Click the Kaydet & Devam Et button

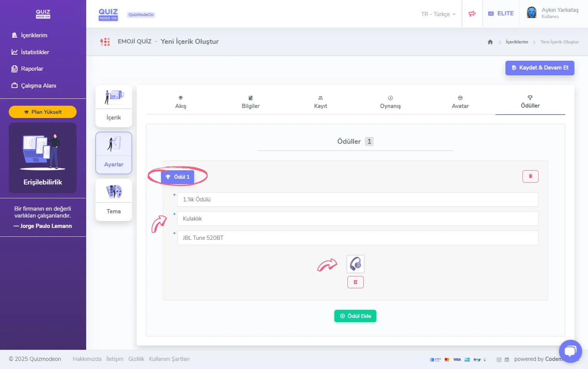(540, 68)
